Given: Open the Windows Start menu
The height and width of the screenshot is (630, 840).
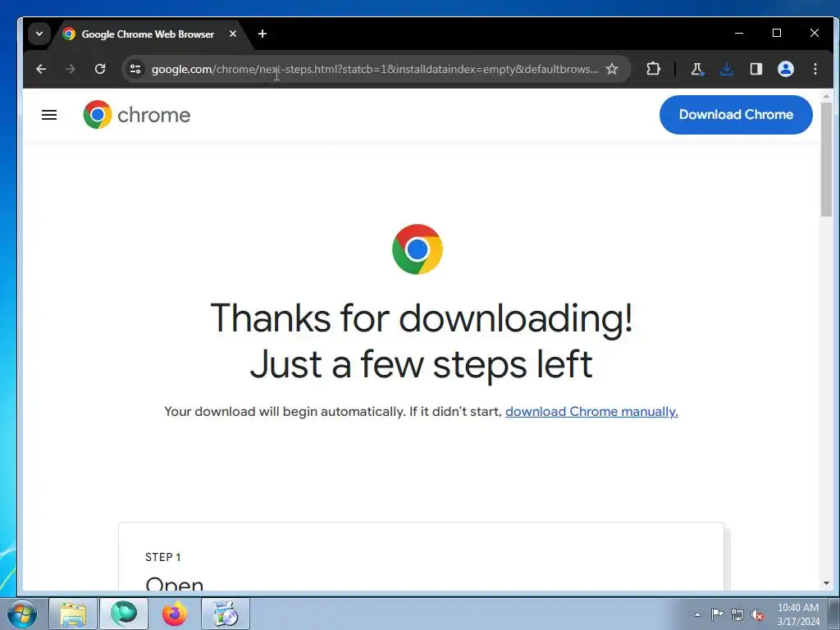Looking at the screenshot, I should click(x=22, y=614).
